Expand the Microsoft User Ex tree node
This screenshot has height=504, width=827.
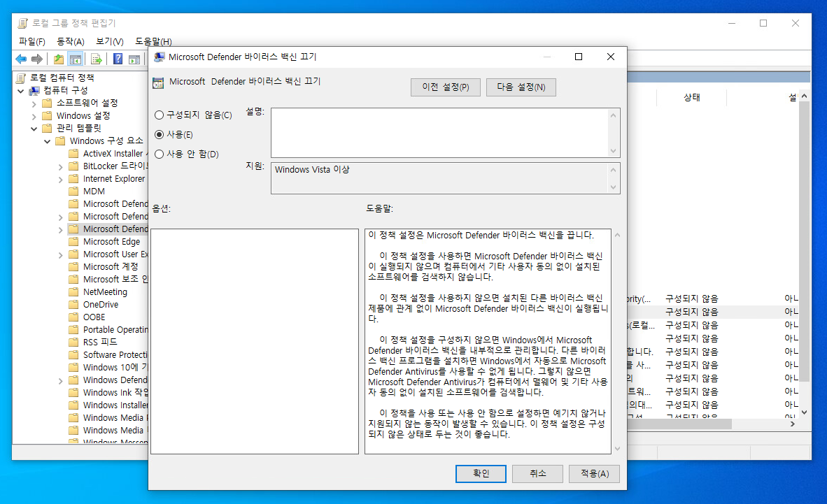pyautogui.click(x=60, y=254)
